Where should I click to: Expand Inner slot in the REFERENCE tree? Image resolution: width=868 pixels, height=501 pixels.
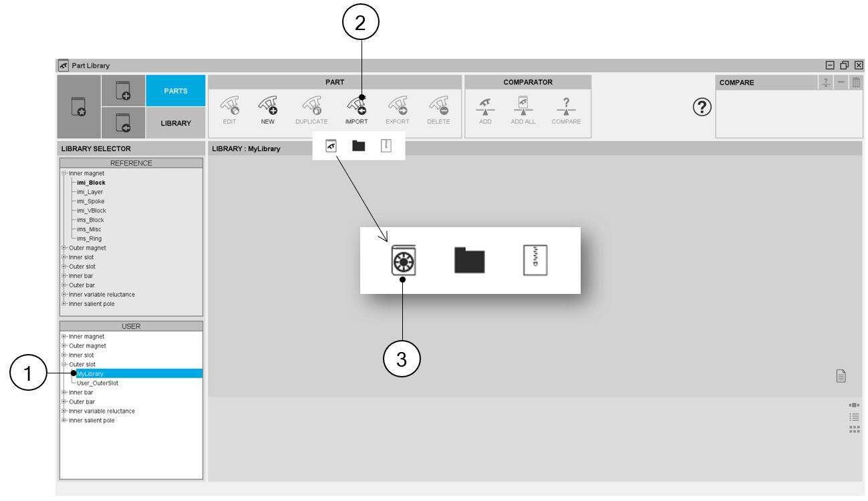pos(64,257)
